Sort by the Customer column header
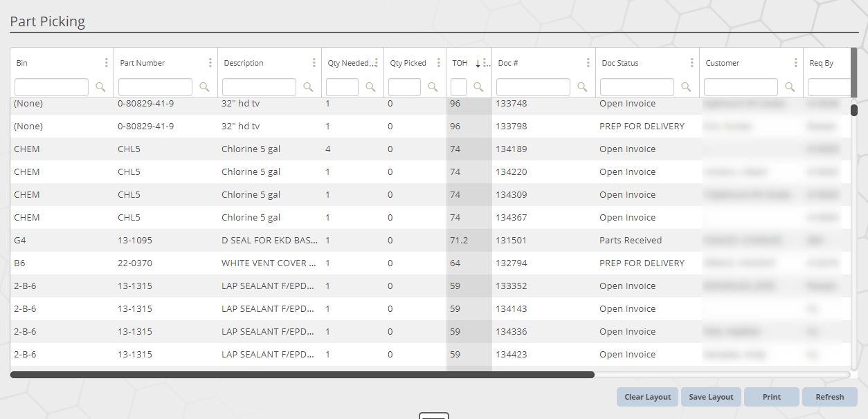This screenshot has width=868, height=419. 723,63
